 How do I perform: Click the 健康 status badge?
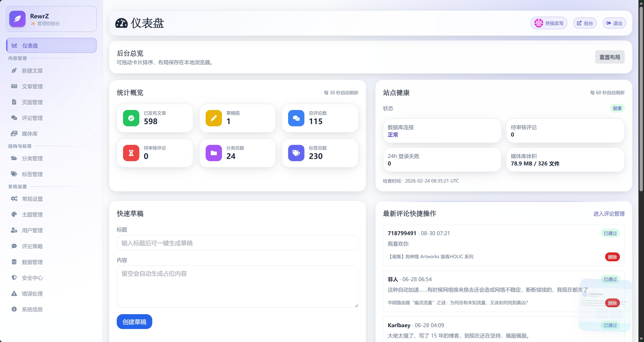pyautogui.click(x=617, y=108)
